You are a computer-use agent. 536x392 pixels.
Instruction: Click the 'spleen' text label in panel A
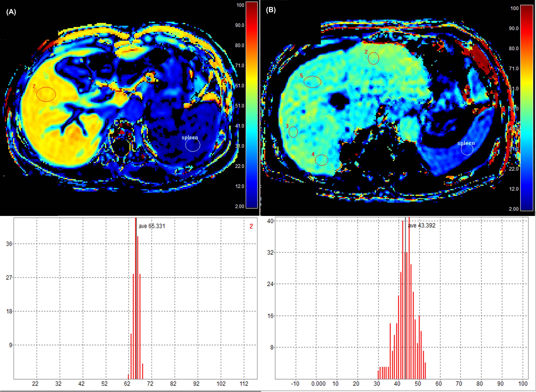(190, 137)
